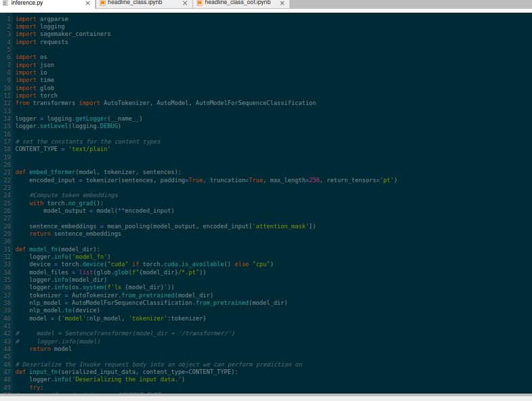Screen dimensions: 532x401
Task: Click the string "cuda" on line 33
Action: (x=119, y=264)
